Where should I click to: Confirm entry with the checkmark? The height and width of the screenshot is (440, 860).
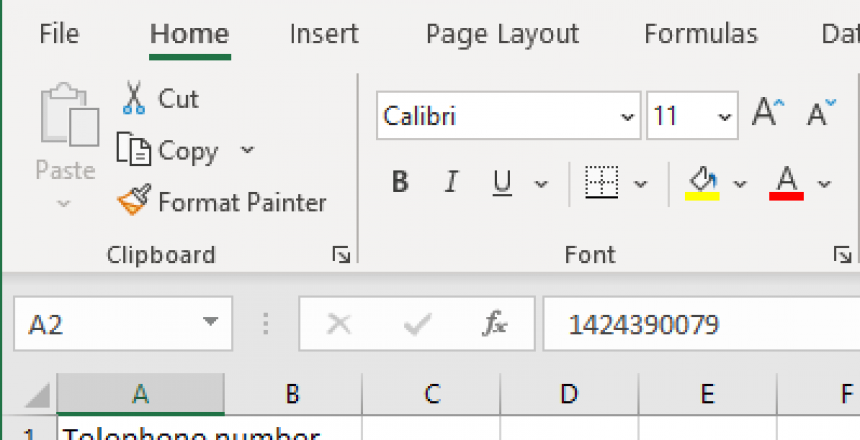click(417, 324)
